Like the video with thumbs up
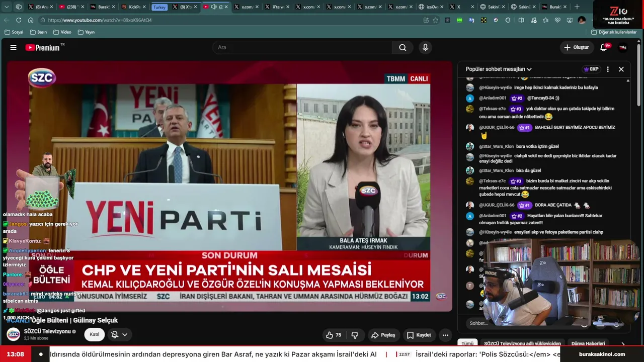Image resolution: width=644 pixels, height=362 pixels. [x=334, y=335]
